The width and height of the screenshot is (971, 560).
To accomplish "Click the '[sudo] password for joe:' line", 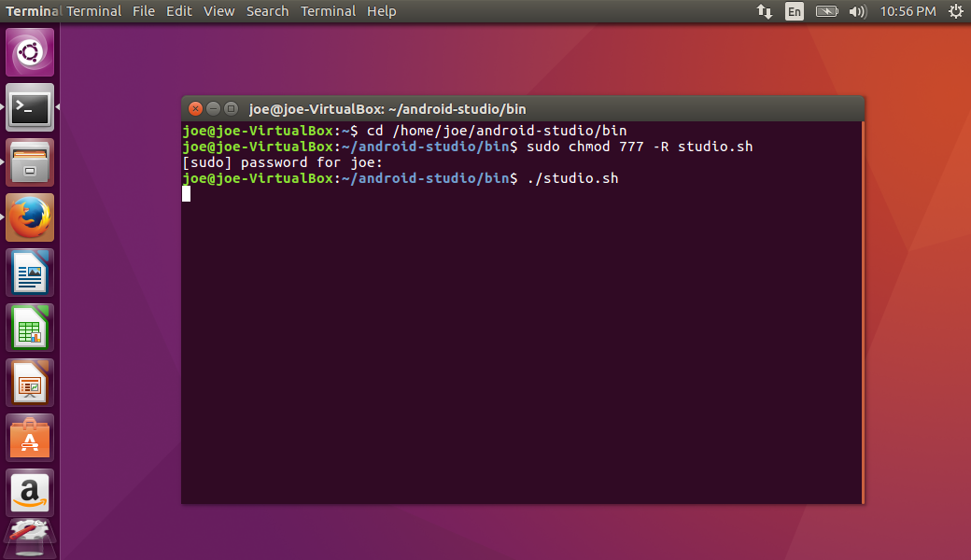I will click(282, 162).
